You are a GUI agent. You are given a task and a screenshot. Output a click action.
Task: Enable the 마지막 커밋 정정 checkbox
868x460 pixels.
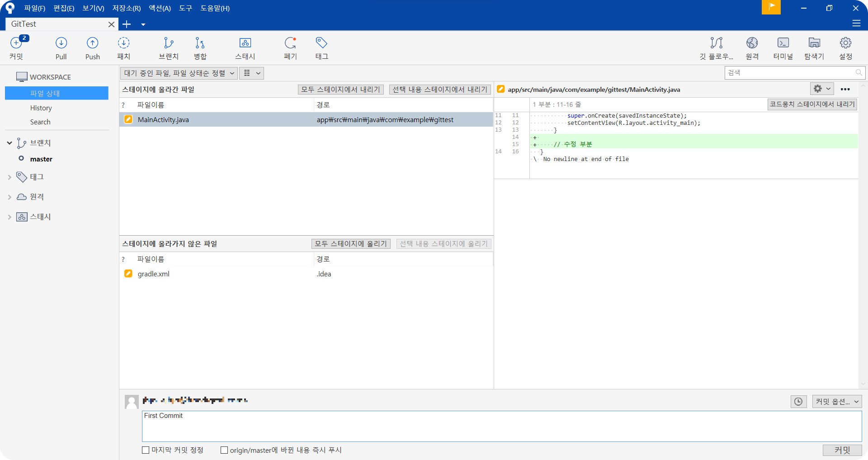(146, 450)
